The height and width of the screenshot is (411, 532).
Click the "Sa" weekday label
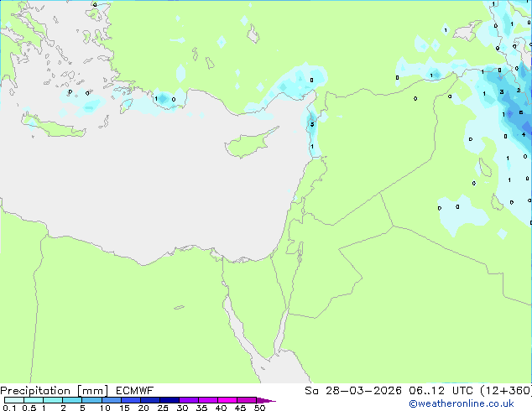click(x=311, y=391)
